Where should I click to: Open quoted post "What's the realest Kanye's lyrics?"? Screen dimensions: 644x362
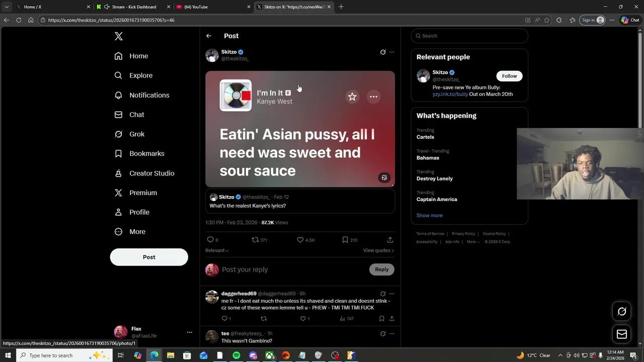tap(300, 201)
